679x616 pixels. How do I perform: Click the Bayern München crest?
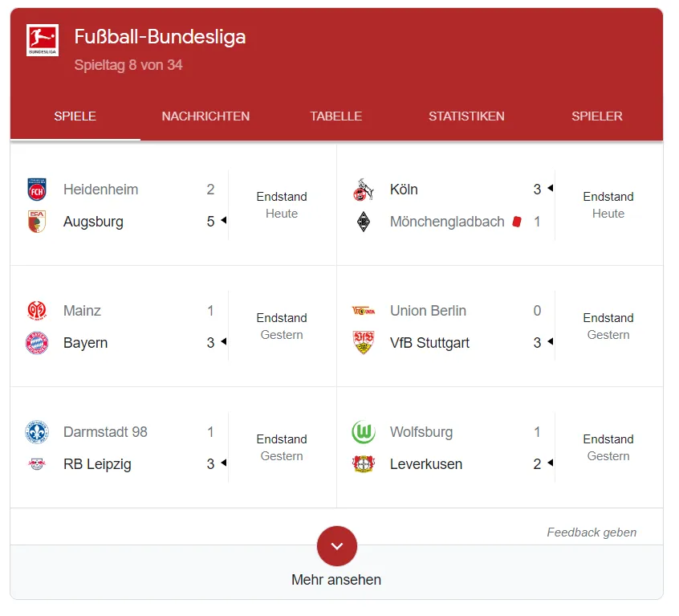pyautogui.click(x=37, y=343)
